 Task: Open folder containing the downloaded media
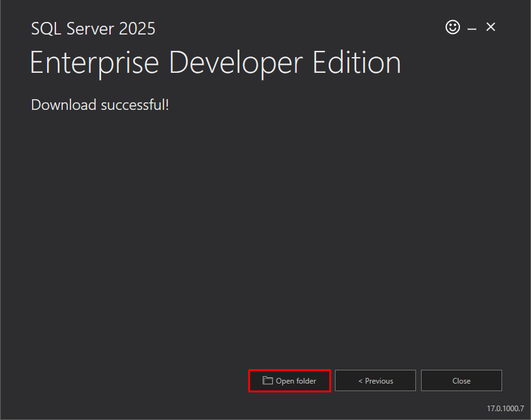tap(290, 380)
